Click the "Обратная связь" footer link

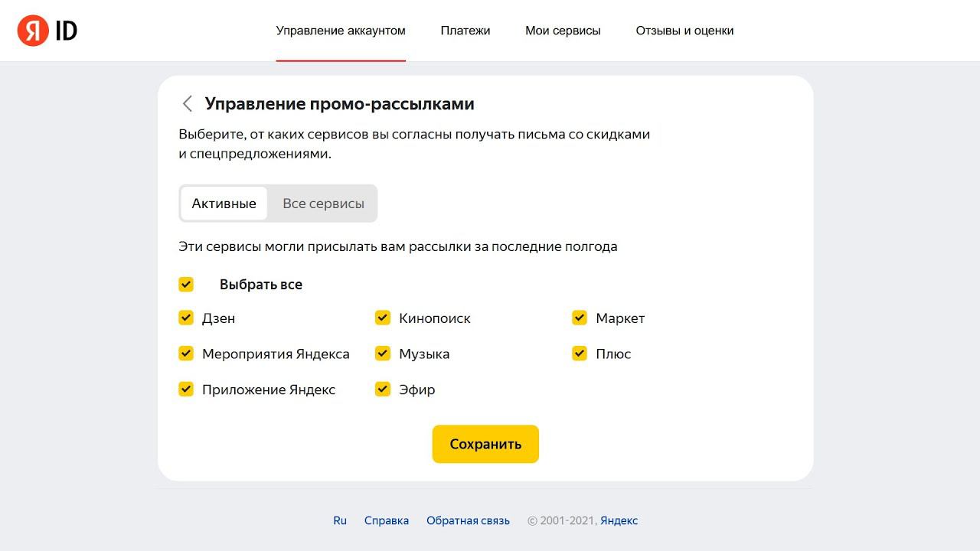point(468,520)
